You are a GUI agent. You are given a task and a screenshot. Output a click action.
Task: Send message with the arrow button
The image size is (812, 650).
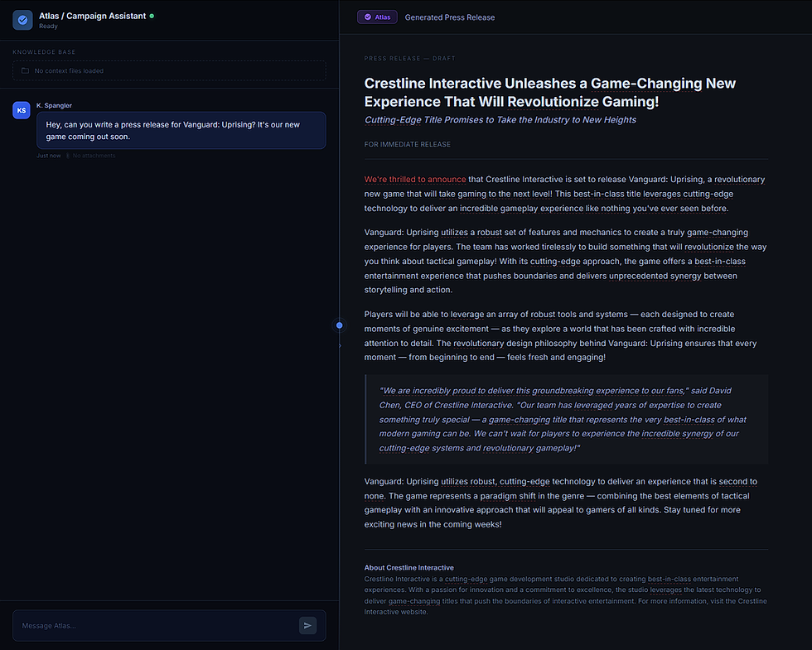pyautogui.click(x=307, y=626)
